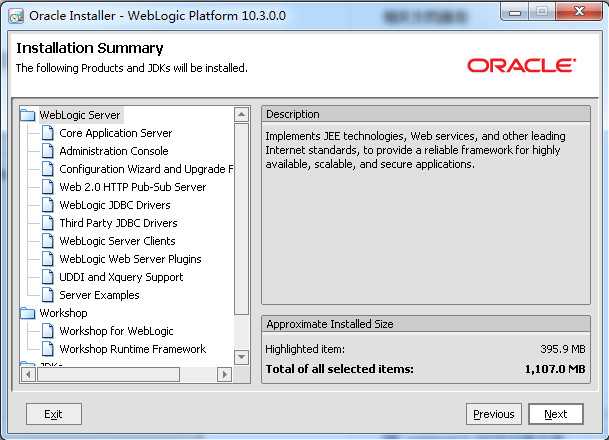609x440 pixels.
Task: Select Web 2.0 HTTP Pub-Sub Server
Action: (133, 187)
